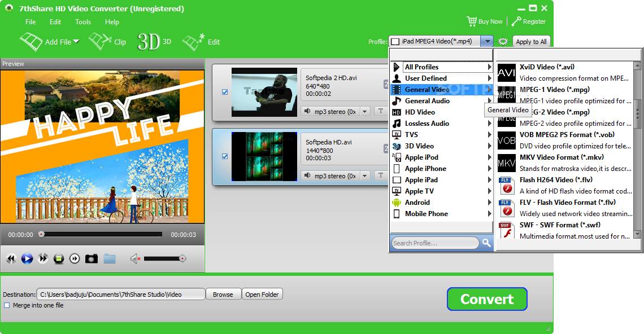The image size is (644, 334).
Task: Fast forward the preview
Action: [43, 258]
